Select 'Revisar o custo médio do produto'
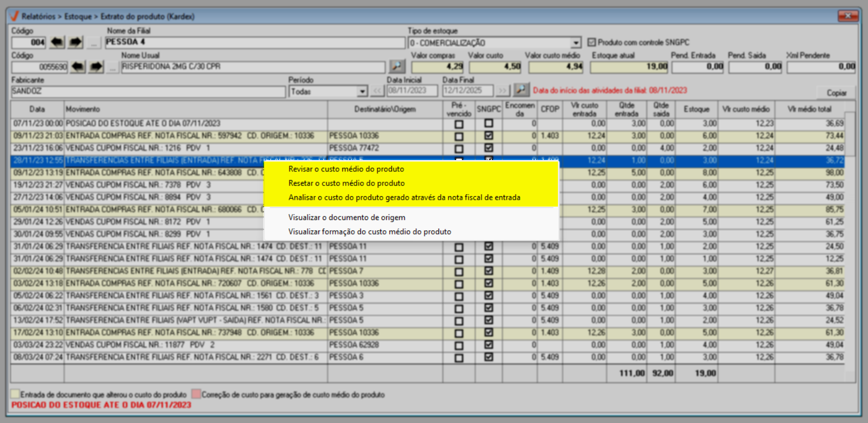Image resolution: width=868 pixels, height=423 pixels. point(346,169)
